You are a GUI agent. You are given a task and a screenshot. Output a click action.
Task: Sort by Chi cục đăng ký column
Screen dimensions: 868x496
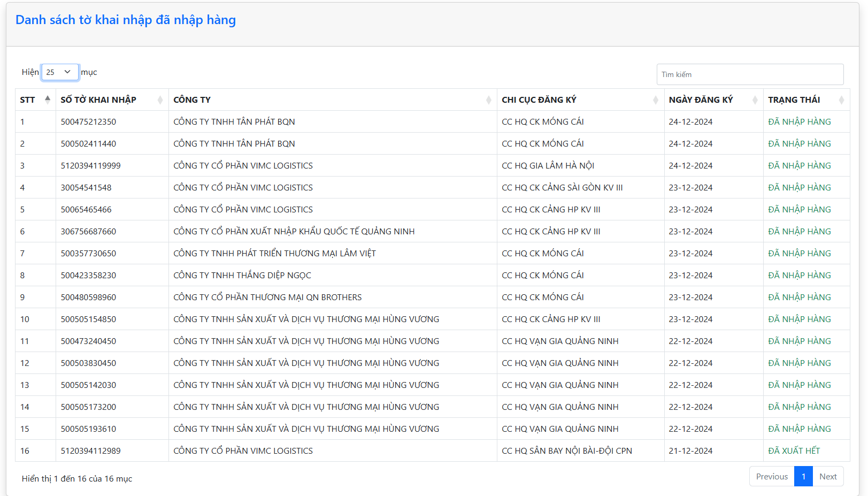[x=655, y=100]
